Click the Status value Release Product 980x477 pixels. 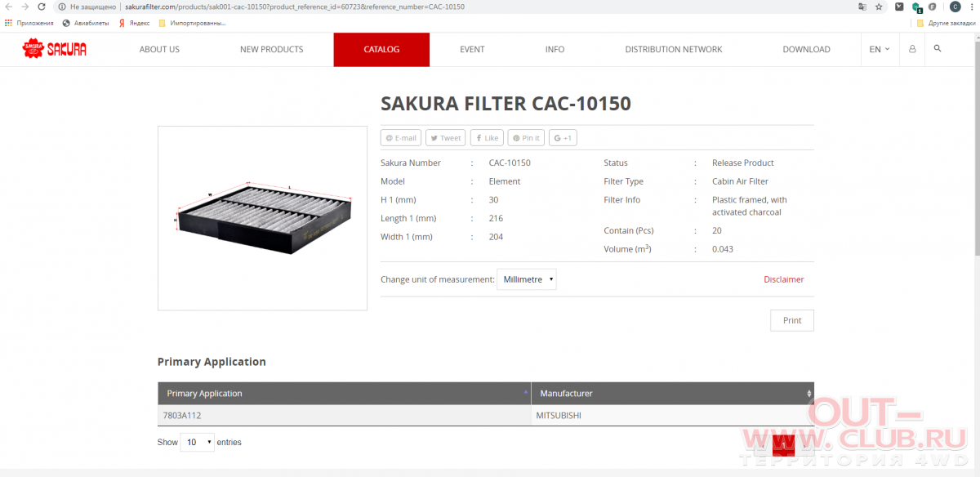[x=743, y=163]
